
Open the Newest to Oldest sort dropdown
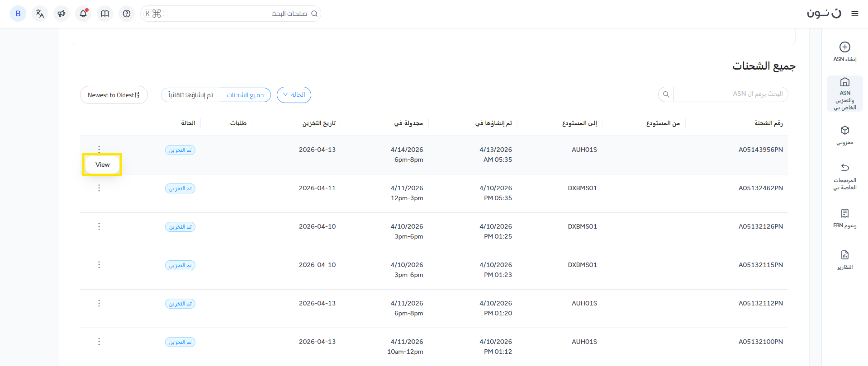pos(114,95)
